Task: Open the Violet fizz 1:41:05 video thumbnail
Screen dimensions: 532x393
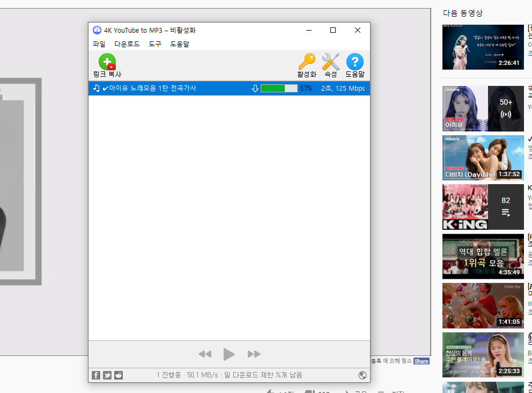Action: tap(483, 305)
